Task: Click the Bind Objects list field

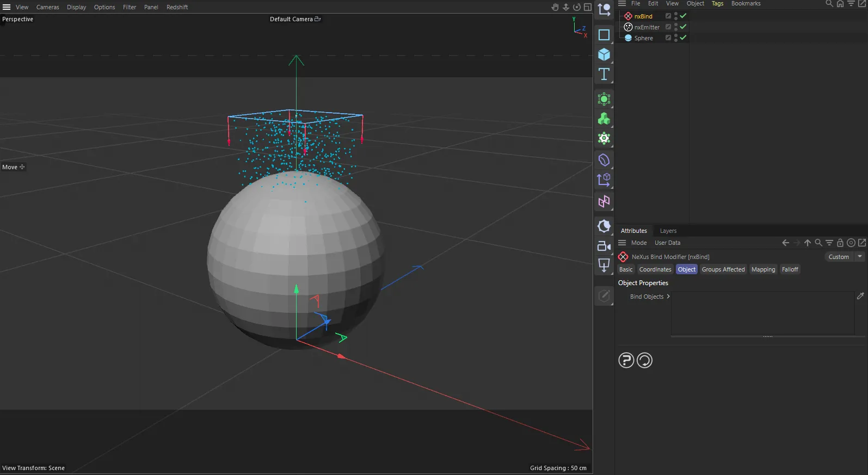Action: (x=763, y=313)
